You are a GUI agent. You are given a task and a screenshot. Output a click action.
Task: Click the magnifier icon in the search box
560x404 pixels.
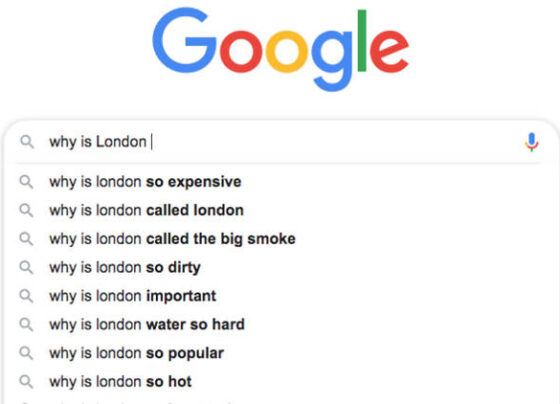point(27,142)
